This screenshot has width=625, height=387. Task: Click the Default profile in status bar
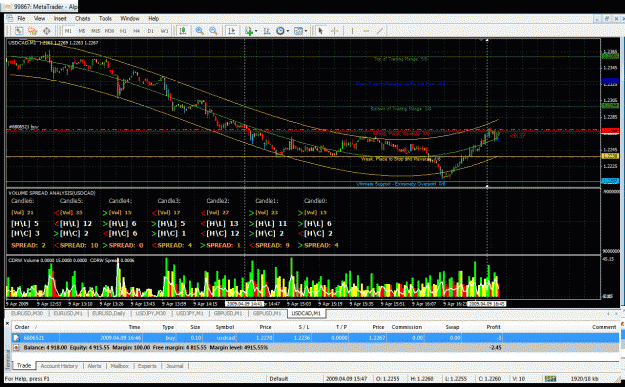pyautogui.click(x=279, y=379)
